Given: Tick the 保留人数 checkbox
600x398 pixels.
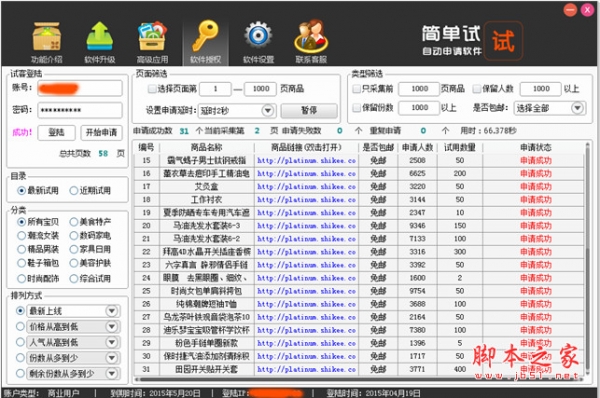Looking at the screenshot, I should pos(476,89).
